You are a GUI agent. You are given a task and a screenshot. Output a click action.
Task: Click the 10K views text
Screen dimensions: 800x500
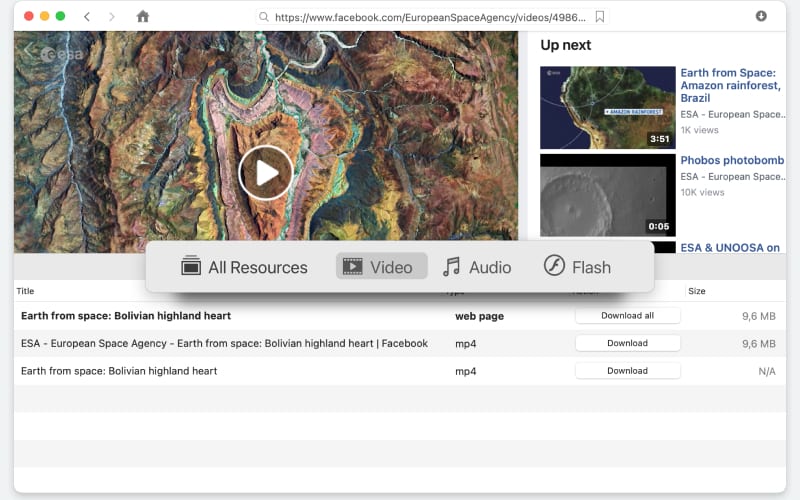(x=702, y=192)
